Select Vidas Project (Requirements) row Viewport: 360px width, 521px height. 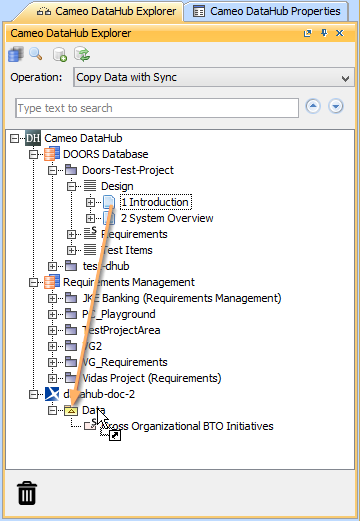point(152,378)
